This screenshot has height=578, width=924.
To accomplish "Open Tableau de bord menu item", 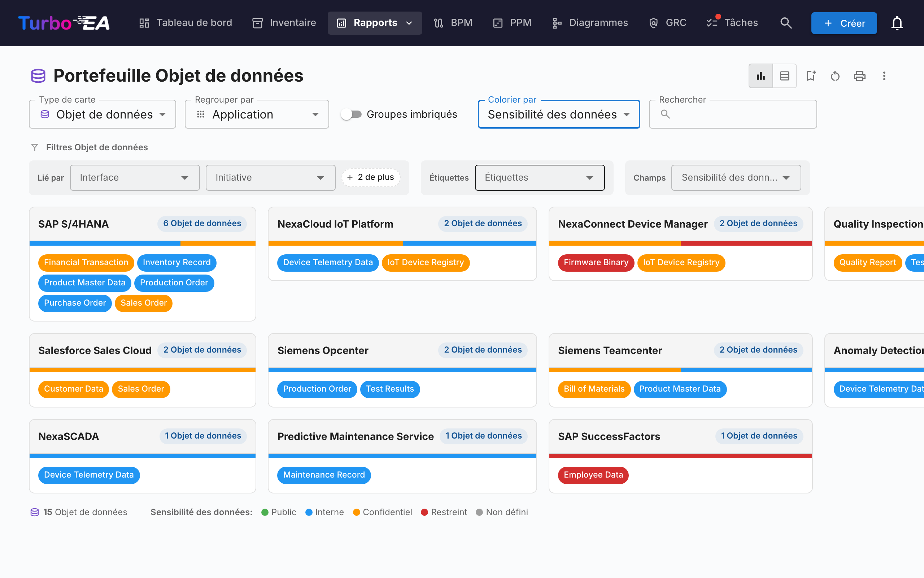I will click(185, 23).
